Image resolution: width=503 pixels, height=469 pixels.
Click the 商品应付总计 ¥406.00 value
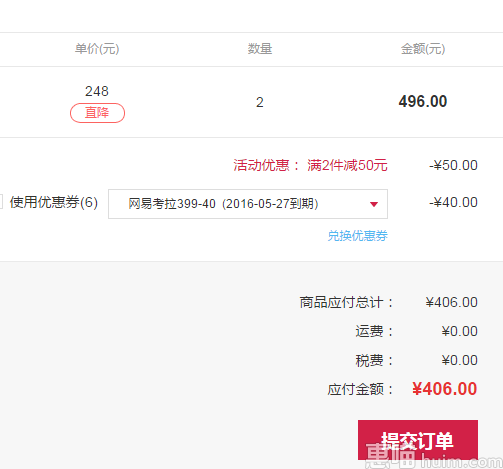click(x=451, y=302)
